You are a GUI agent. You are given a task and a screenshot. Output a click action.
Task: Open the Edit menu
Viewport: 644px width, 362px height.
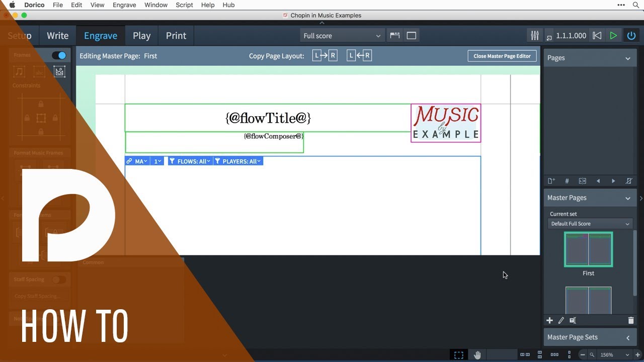point(76,5)
